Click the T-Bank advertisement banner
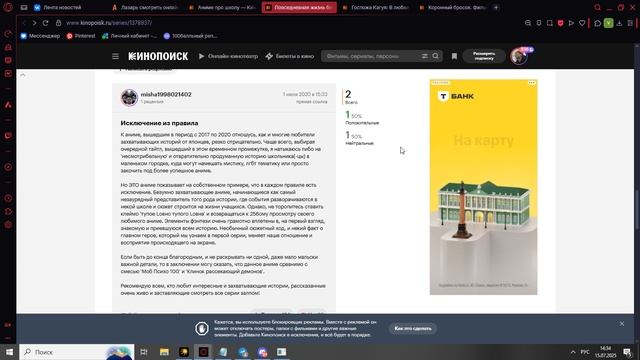 483,187
